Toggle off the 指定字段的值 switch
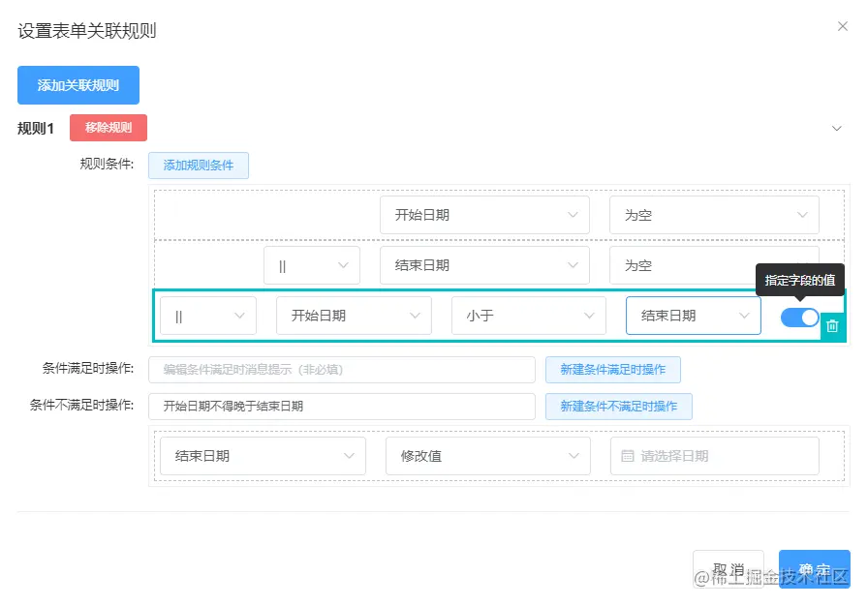Viewport: 868px width, 606px height. (799, 317)
